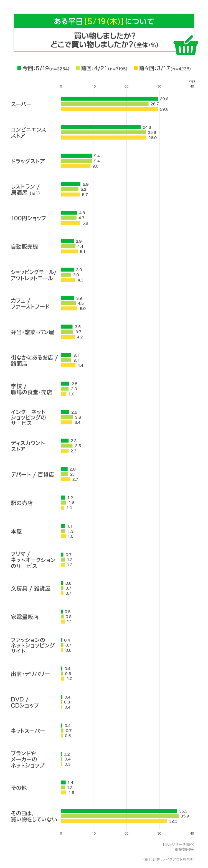Click the デパート / 百貨店 label
The width and height of the screenshot is (208, 868).
(x=32, y=474)
